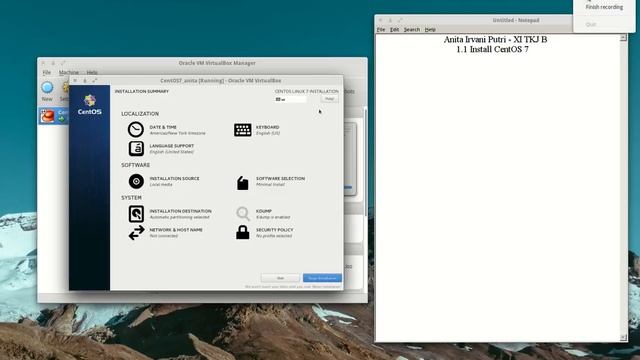Open the Installation Destination disk icon
This screenshot has width=640, height=360.
pyautogui.click(x=136, y=214)
